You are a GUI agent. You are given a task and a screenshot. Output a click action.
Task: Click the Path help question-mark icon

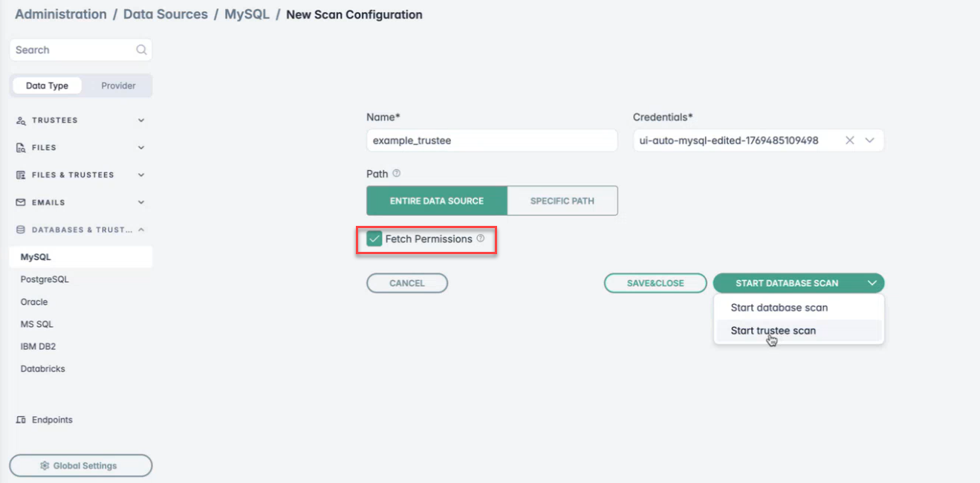pyautogui.click(x=396, y=174)
